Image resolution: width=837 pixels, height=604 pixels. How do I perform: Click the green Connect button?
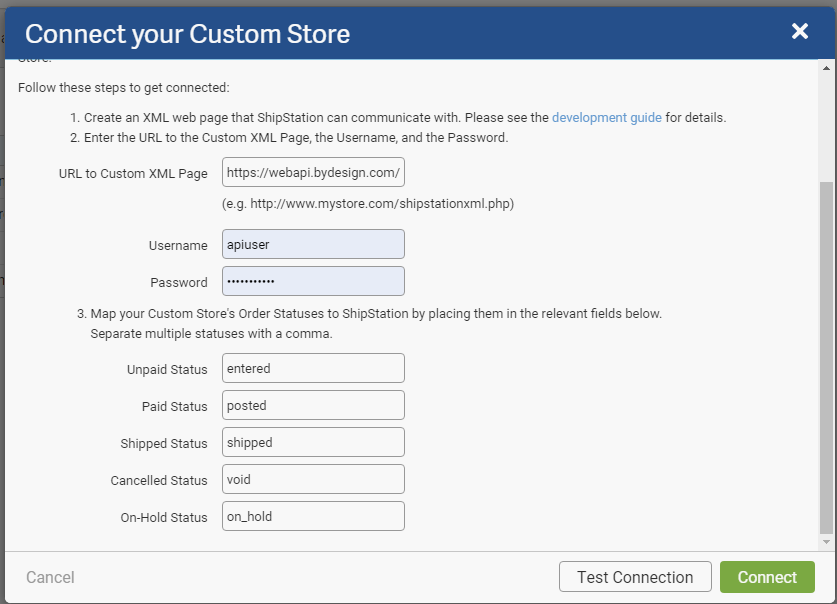(767, 577)
